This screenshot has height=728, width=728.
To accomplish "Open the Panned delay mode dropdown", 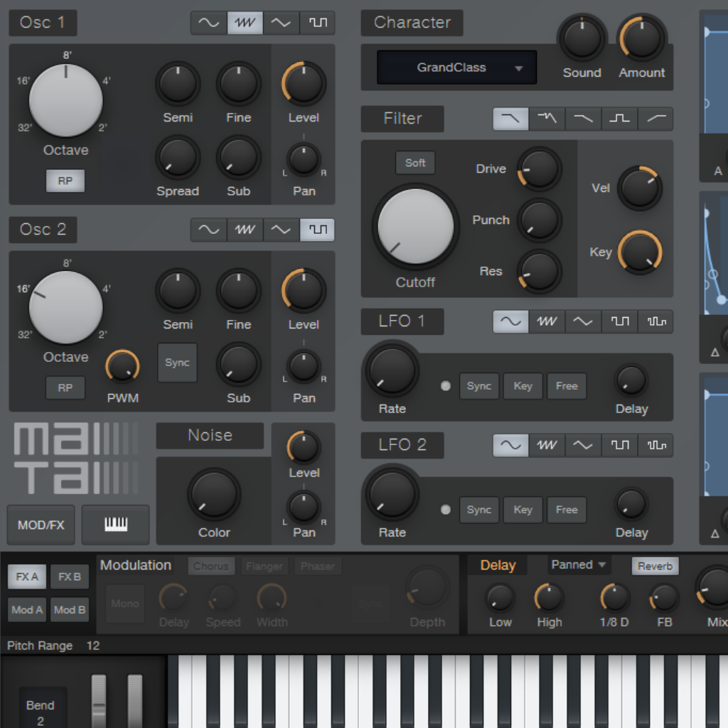I will 579,564.
